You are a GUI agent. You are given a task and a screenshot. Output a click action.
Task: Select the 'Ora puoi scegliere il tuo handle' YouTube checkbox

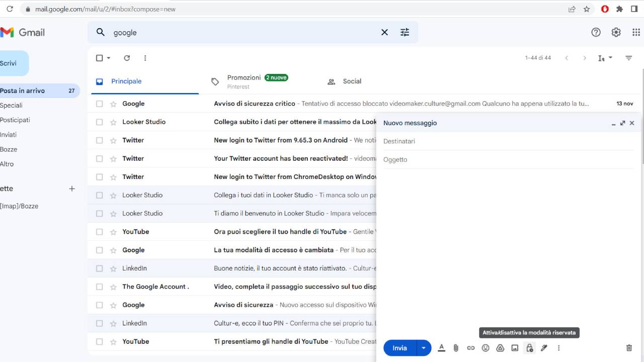[x=99, y=232]
